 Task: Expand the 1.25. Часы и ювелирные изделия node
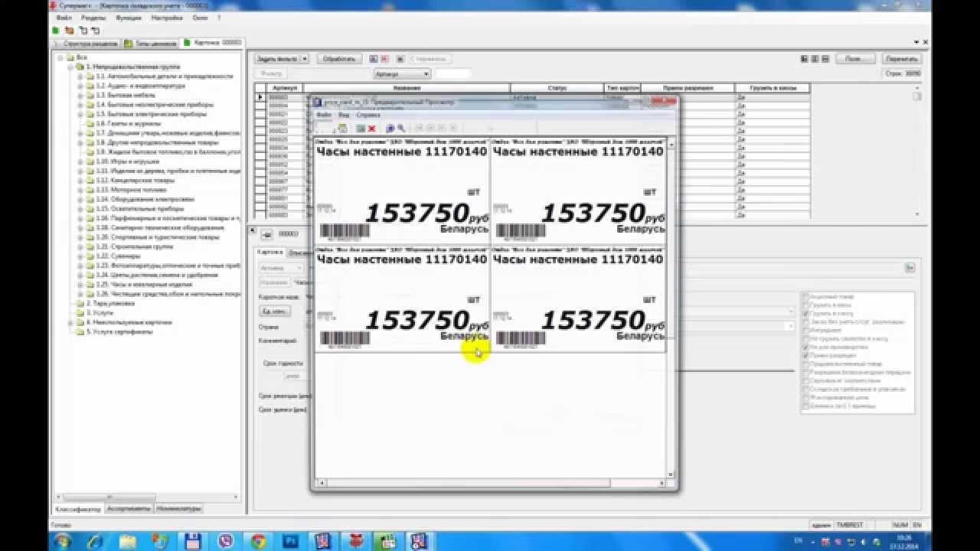pyautogui.click(x=80, y=284)
